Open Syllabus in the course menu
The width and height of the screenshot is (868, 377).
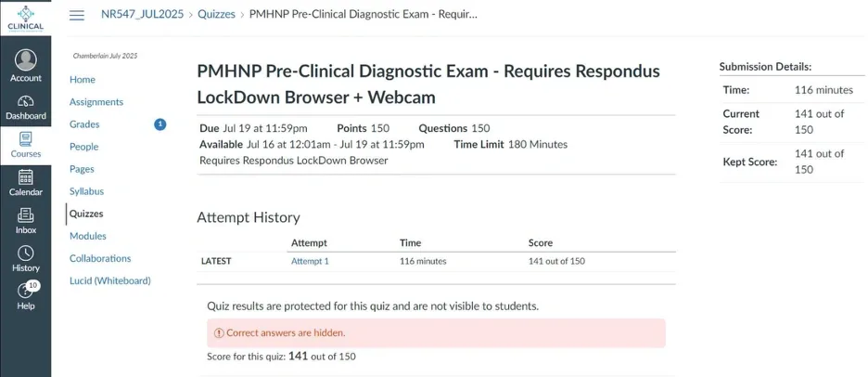coord(86,191)
